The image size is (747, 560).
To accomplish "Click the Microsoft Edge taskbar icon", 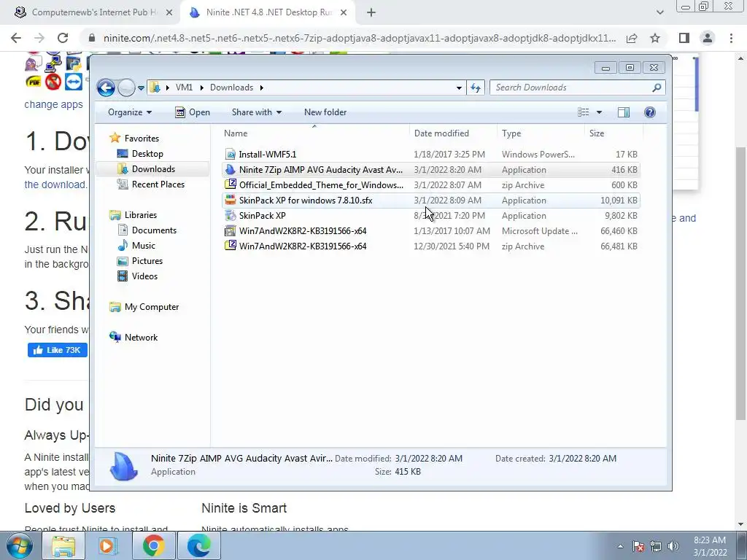I will [198, 545].
